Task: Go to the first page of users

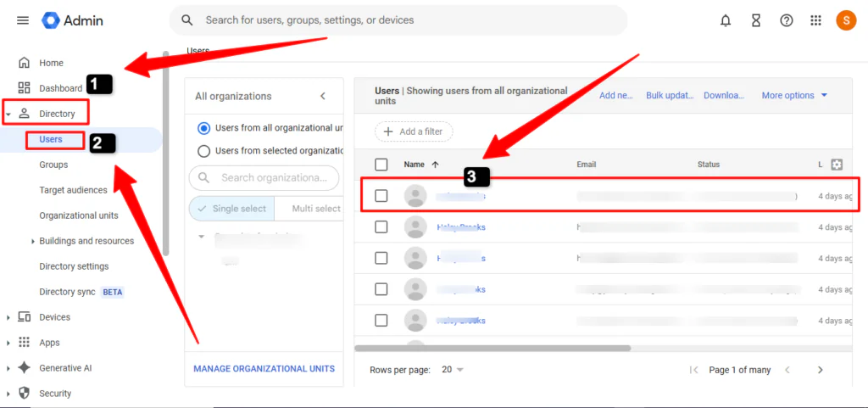Action: point(693,370)
